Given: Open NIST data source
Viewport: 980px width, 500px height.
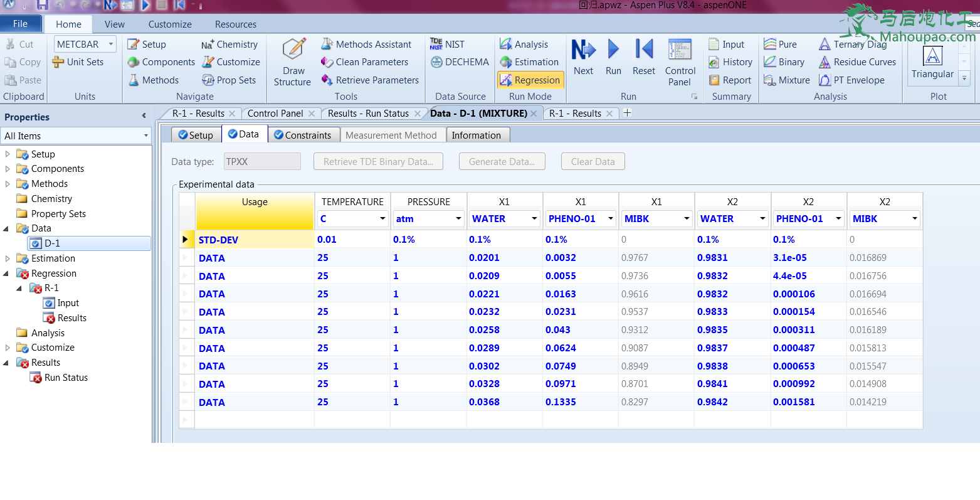Looking at the screenshot, I should [x=447, y=45].
